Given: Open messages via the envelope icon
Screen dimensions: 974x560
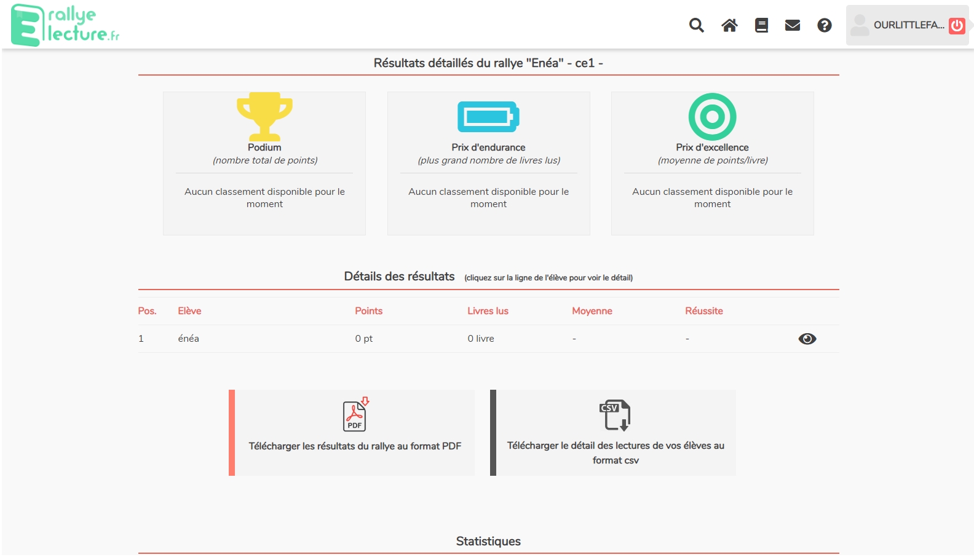Looking at the screenshot, I should 793,25.
